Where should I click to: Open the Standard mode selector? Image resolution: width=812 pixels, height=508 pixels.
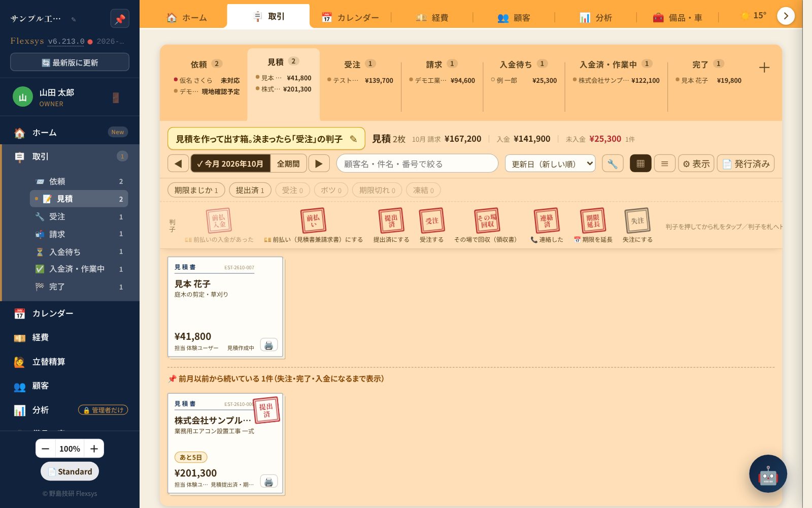pos(70,471)
